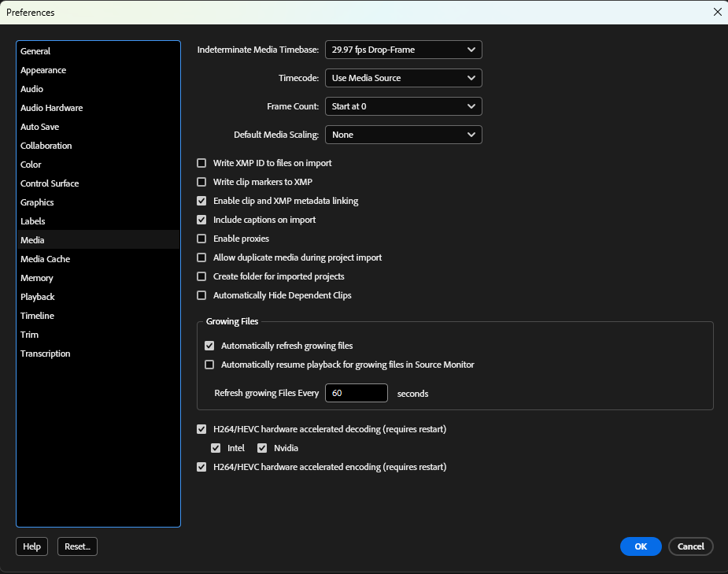
Task: Disable Enable clip and XMP metadata linking
Action: click(201, 201)
